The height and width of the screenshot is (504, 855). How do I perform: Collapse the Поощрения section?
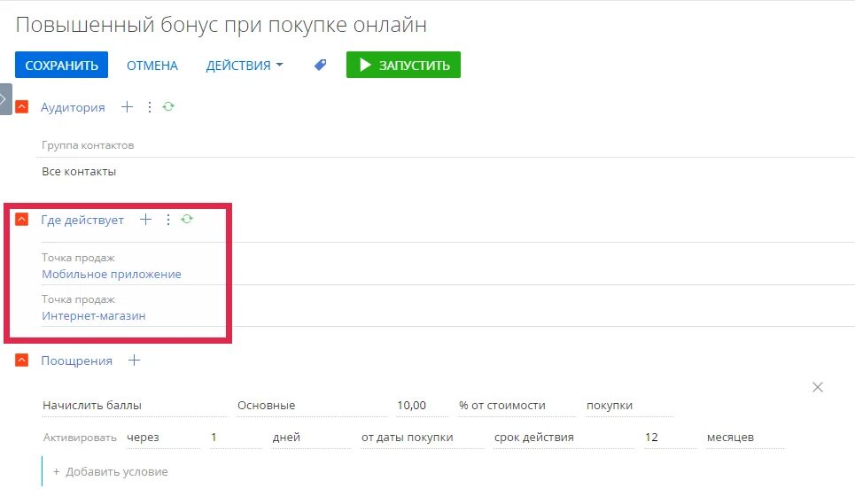click(22, 361)
